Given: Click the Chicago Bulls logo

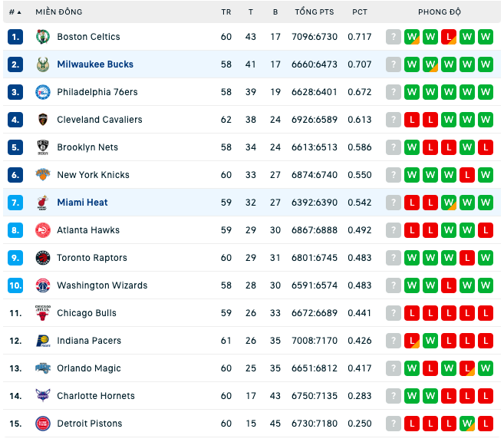Looking at the screenshot, I should click(42, 313).
